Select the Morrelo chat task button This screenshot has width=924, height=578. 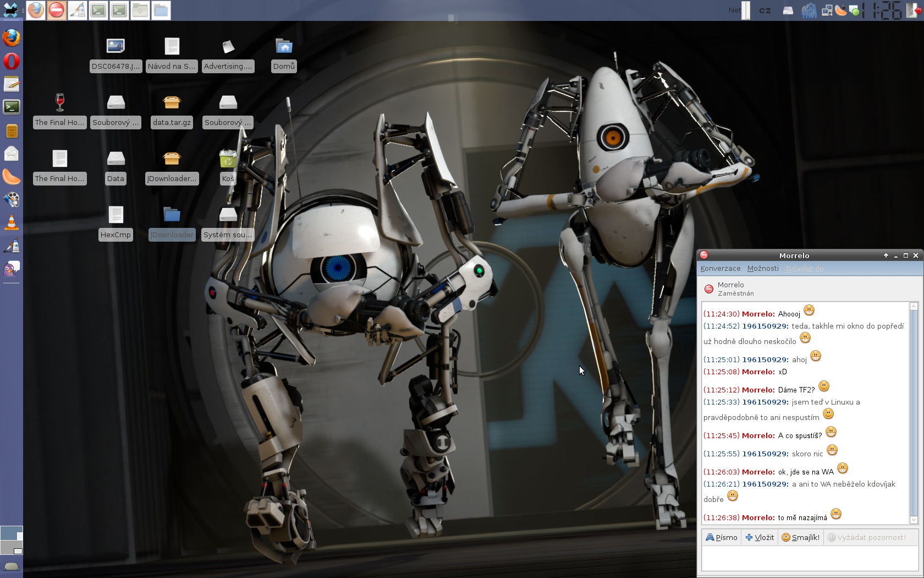pyautogui.click(x=56, y=10)
